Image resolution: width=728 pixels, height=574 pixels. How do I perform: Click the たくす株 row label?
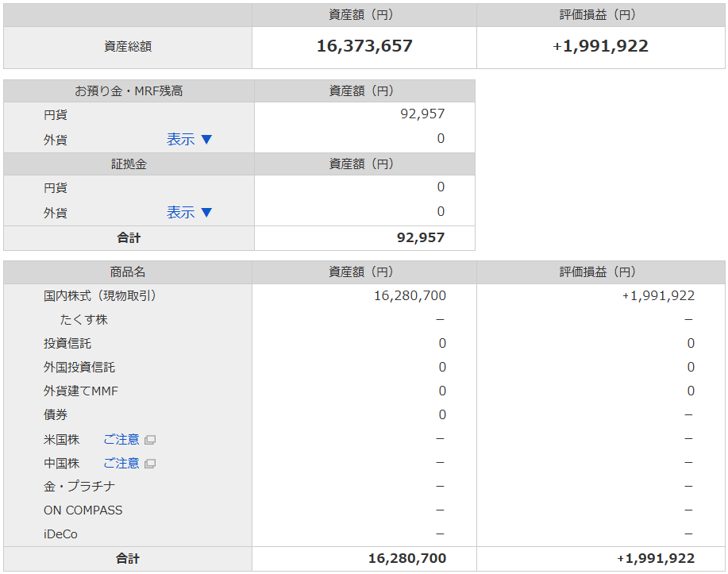tap(83, 320)
